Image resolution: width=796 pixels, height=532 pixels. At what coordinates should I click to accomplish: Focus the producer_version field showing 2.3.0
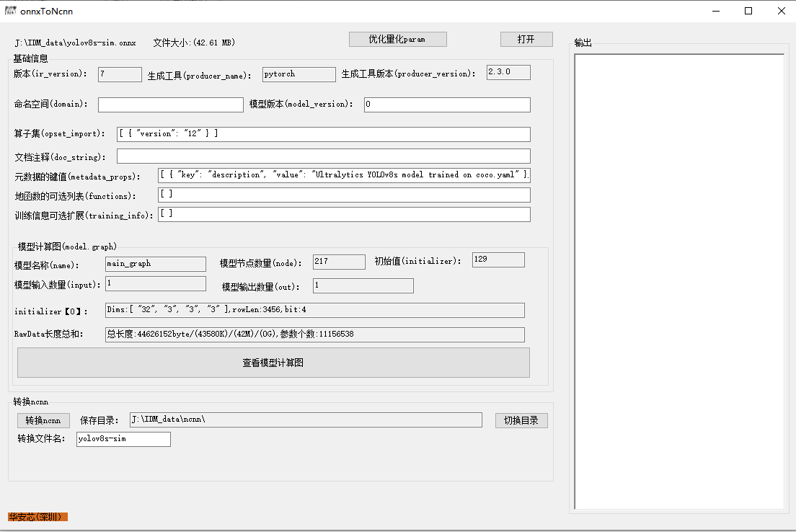[x=508, y=72]
